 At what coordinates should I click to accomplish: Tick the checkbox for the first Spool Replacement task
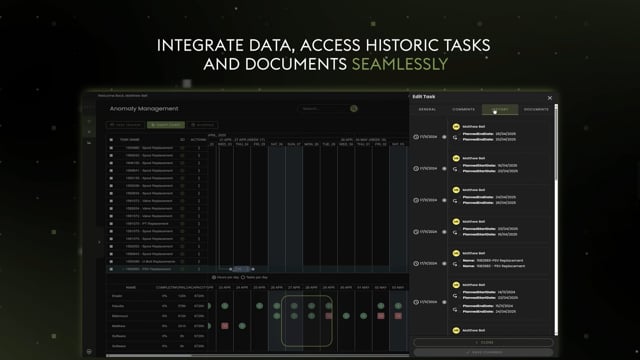click(x=111, y=148)
